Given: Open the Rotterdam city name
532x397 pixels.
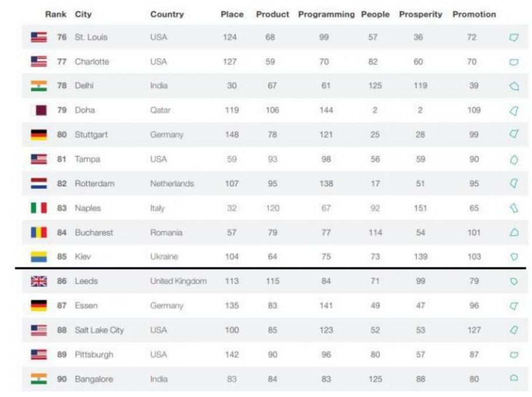Looking at the screenshot, I should click(94, 184).
